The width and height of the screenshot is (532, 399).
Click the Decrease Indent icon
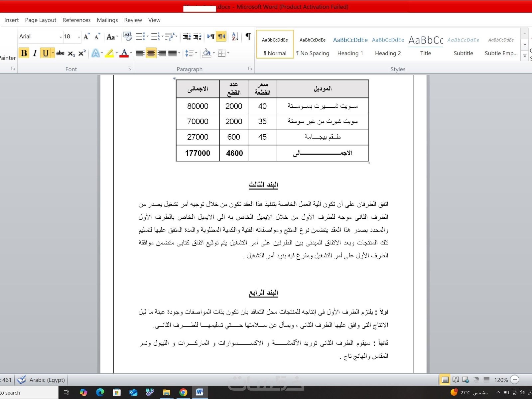click(x=187, y=37)
